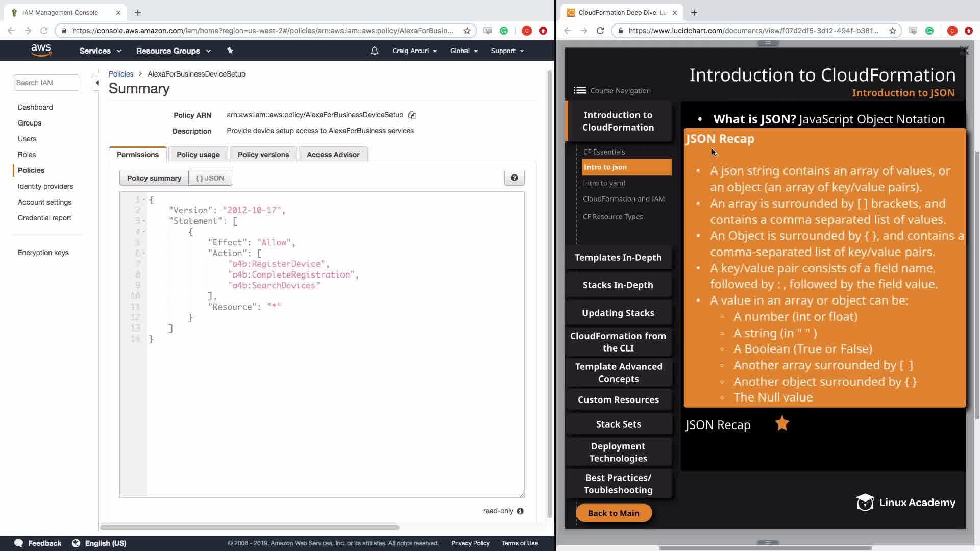The height and width of the screenshot is (551, 980).
Task: Open the Access Advisor tab
Action: coord(333,155)
